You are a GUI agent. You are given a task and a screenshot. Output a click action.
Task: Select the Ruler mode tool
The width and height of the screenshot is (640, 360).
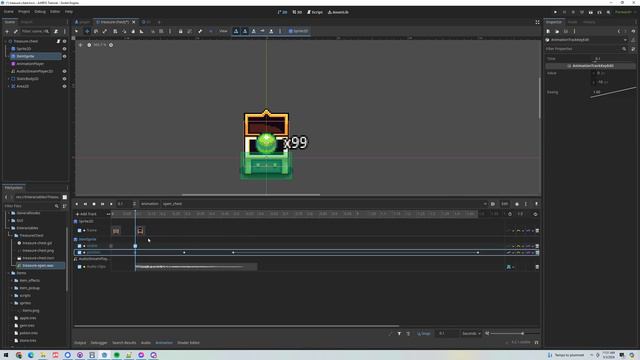[142, 31]
